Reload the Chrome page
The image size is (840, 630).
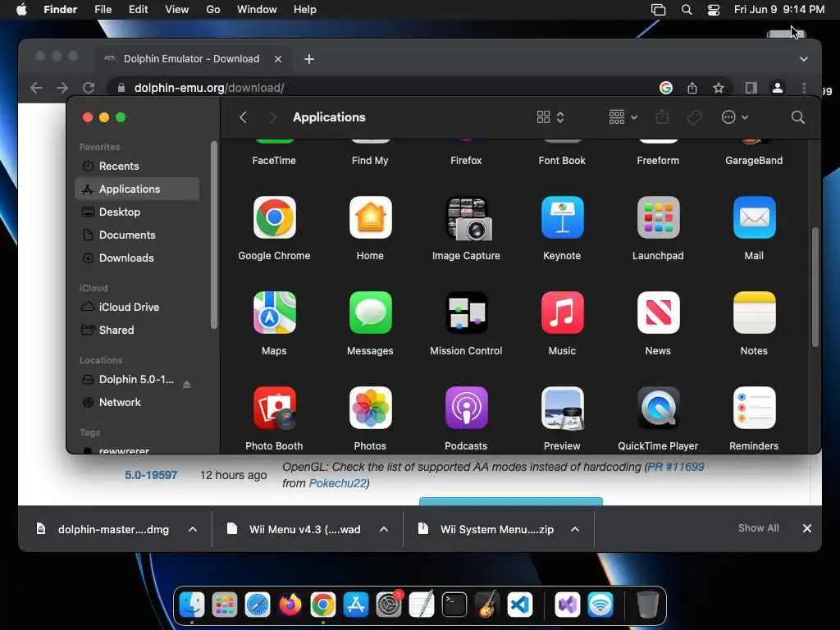click(89, 88)
